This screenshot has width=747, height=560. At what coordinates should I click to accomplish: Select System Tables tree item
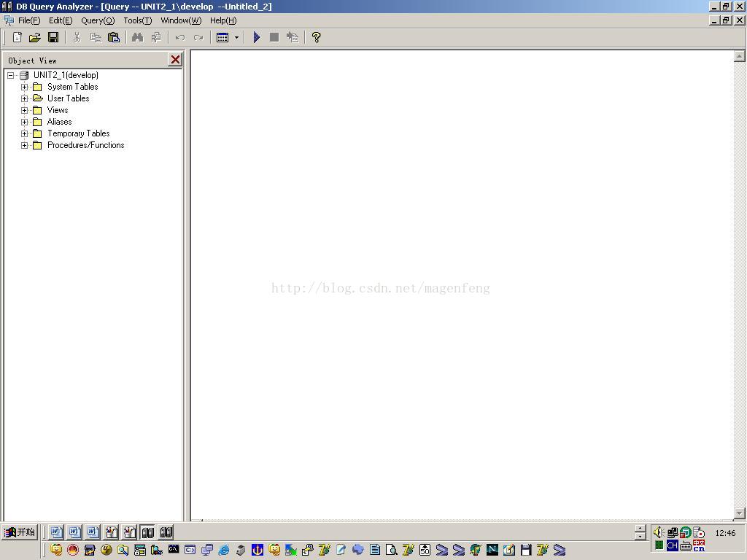(x=72, y=87)
